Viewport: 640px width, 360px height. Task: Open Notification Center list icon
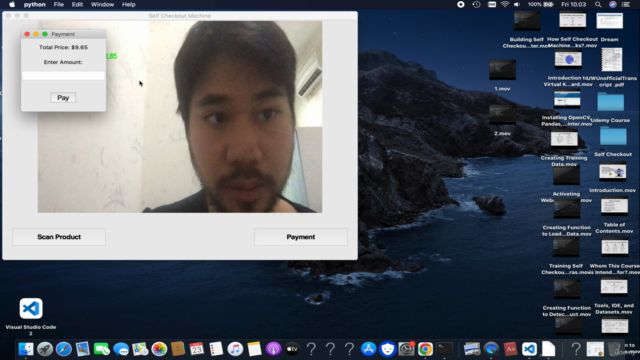pyautogui.click(x=626, y=4)
